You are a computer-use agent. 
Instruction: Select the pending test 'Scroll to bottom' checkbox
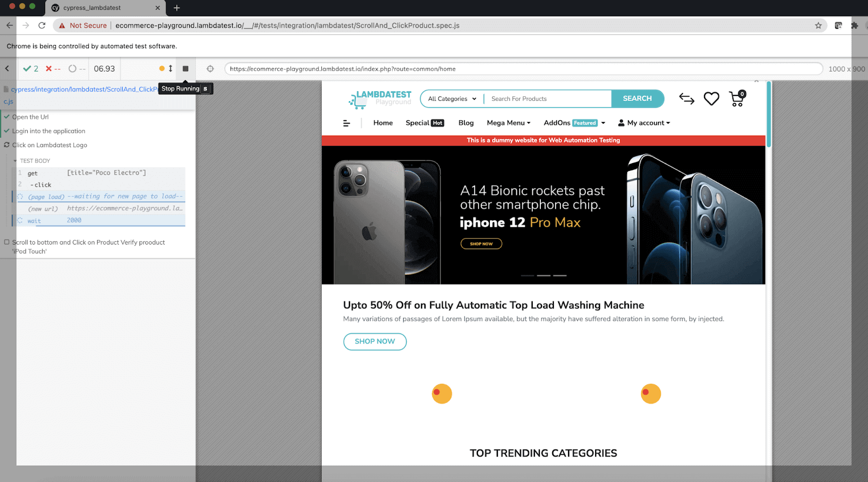pos(7,242)
